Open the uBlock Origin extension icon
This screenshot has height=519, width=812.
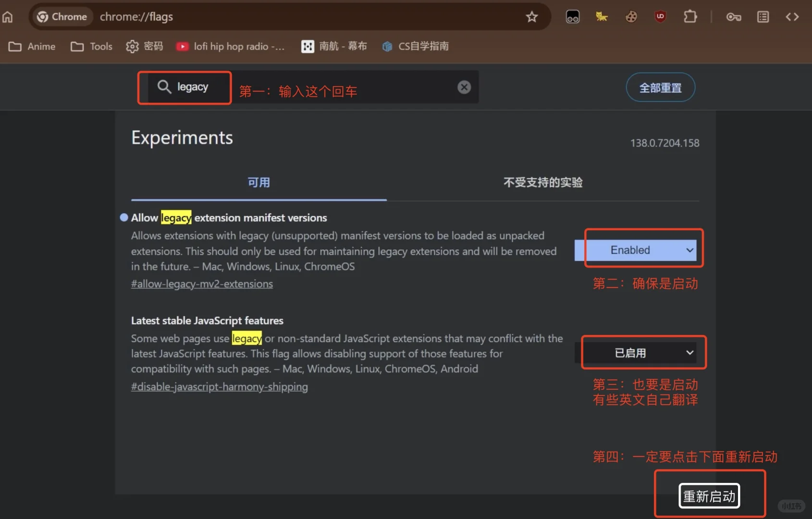pyautogui.click(x=661, y=16)
